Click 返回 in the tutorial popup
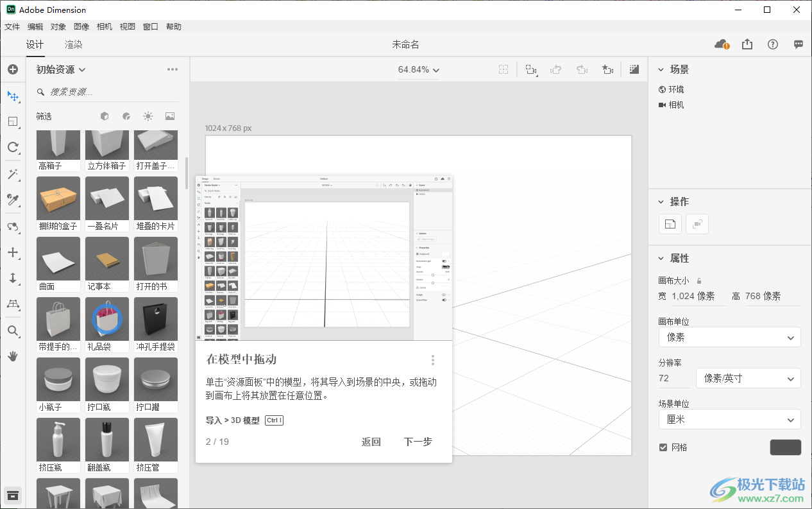Image resolution: width=812 pixels, height=509 pixels. [x=371, y=442]
